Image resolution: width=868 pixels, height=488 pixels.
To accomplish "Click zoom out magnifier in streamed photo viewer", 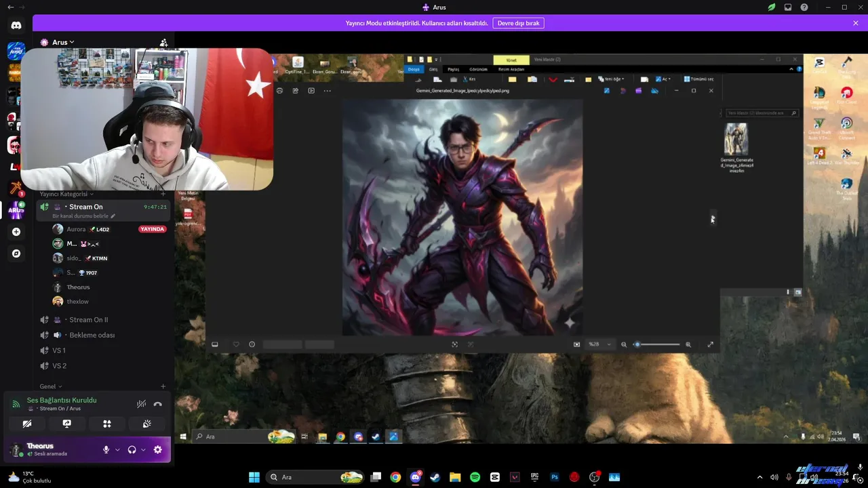I will [x=624, y=344].
